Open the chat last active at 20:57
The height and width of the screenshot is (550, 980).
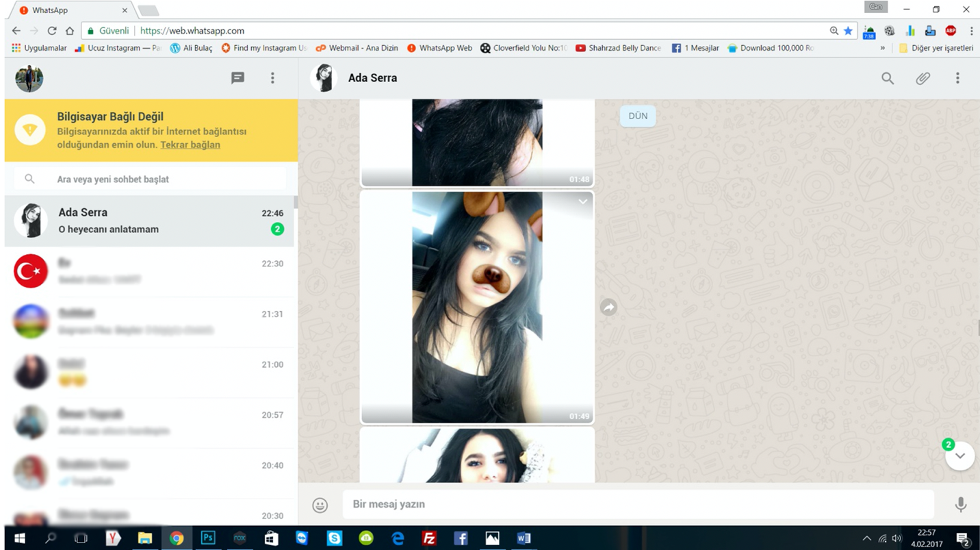click(x=149, y=423)
